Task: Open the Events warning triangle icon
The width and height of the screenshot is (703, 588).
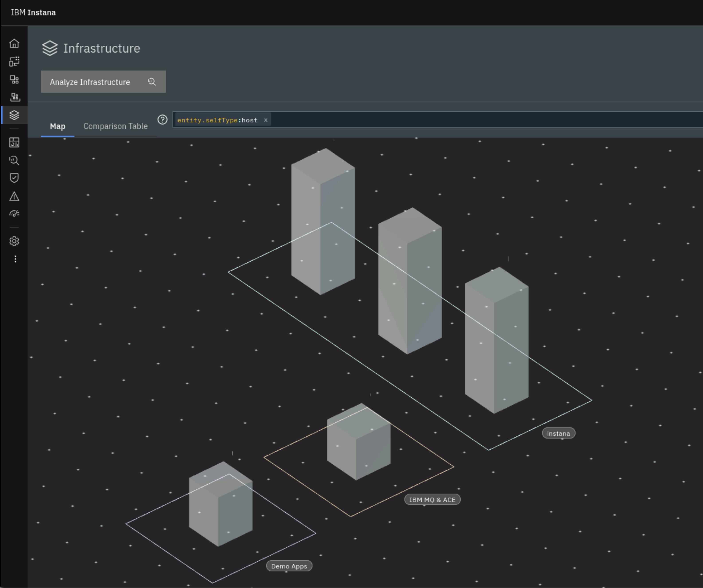Action: tap(14, 196)
